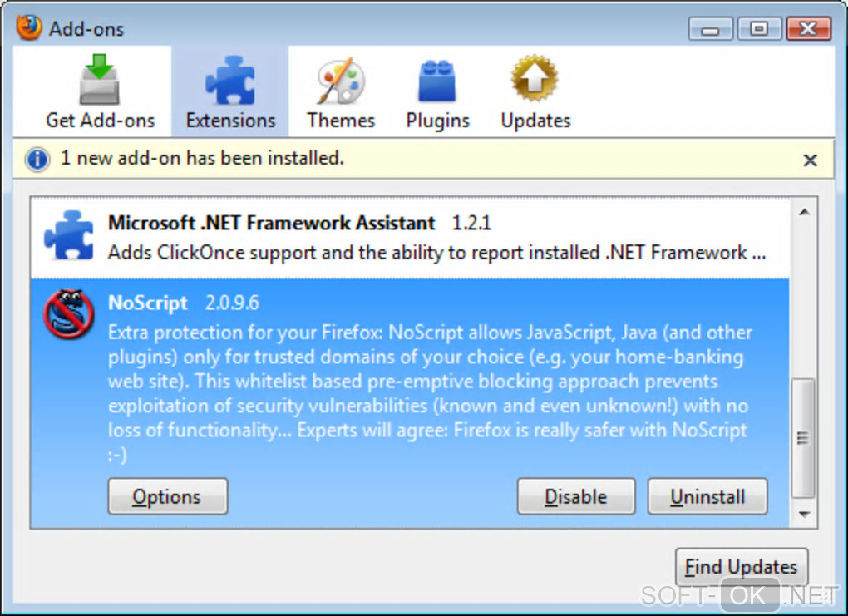The image size is (848, 616).
Task: Select the Extensions puzzle piece icon
Action: coord(229,81)
